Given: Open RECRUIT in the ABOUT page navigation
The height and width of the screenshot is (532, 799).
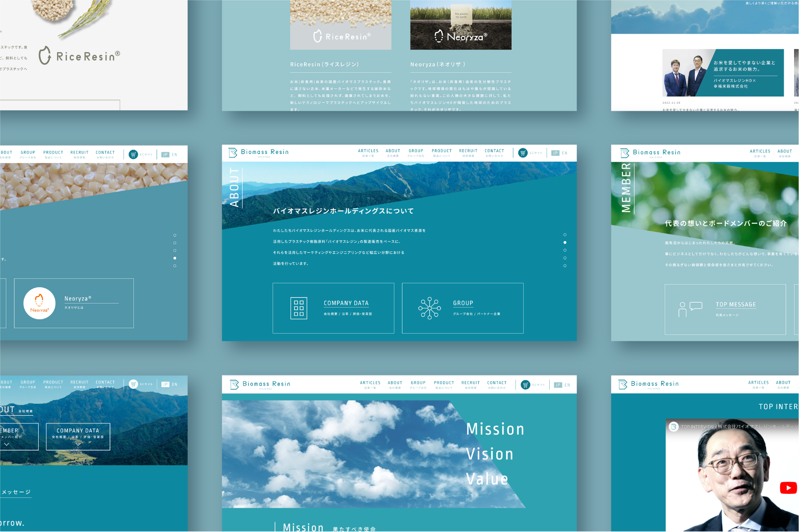Looking at the screenshot, I should pyautogui.click(x=468, y=153).
